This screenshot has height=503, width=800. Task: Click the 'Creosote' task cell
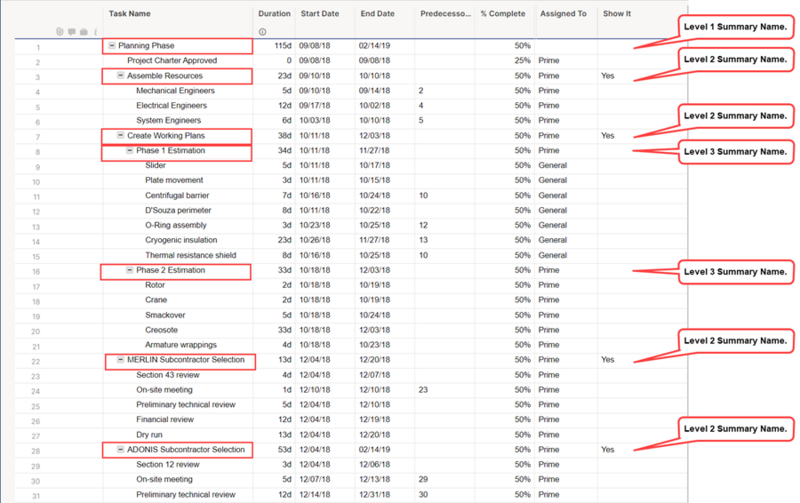click(161, 330)
